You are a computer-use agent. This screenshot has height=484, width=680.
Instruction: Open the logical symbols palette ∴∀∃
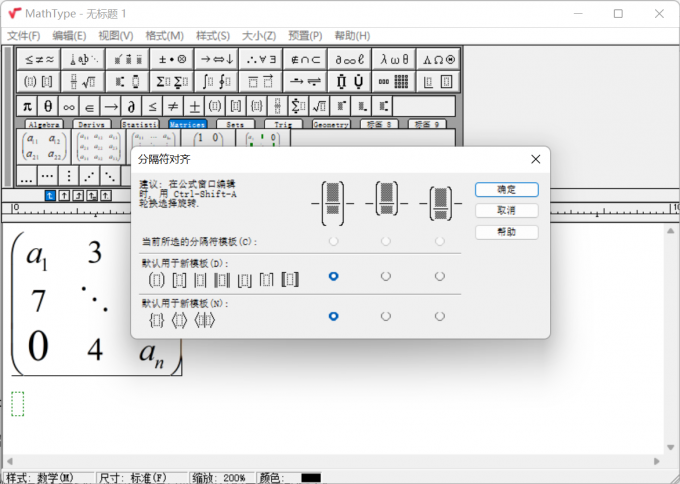261,59
